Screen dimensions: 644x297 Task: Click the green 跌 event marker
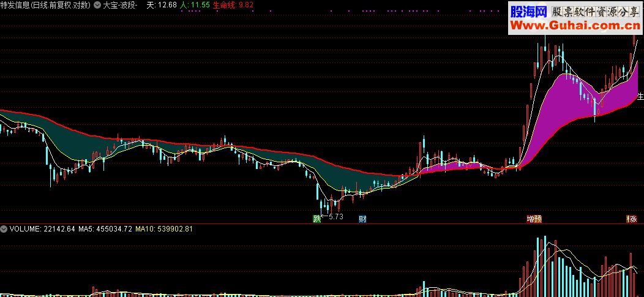[x=316, y=219]
